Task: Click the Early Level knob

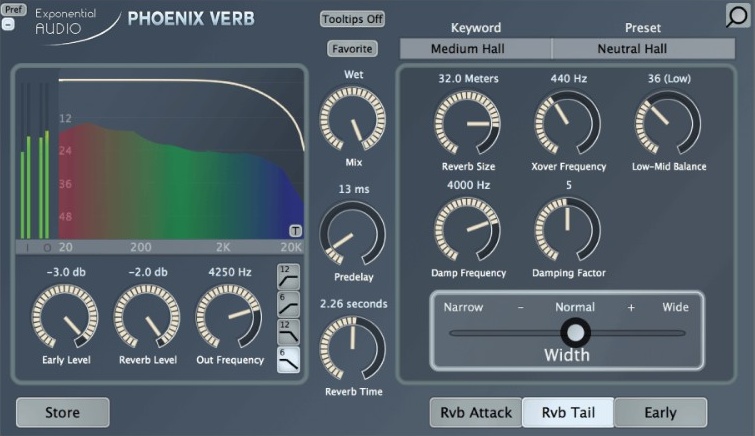Action: pyautogui.click(x=65, y=317)
